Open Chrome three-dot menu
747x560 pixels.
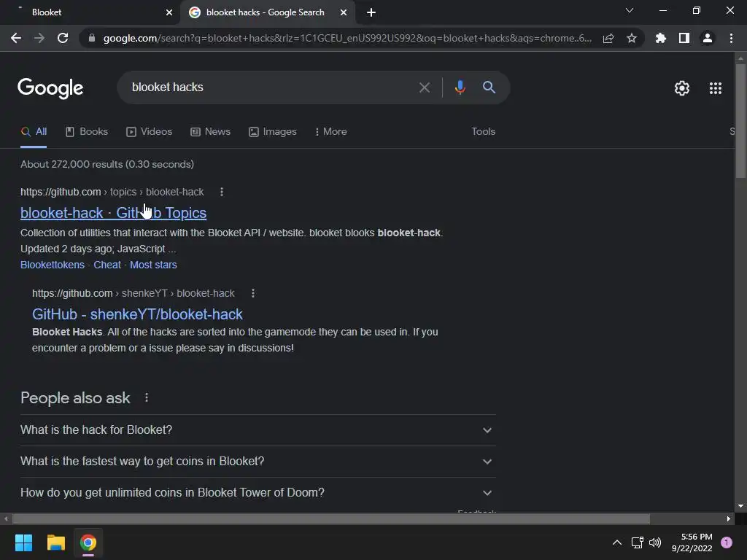(731, 38)
